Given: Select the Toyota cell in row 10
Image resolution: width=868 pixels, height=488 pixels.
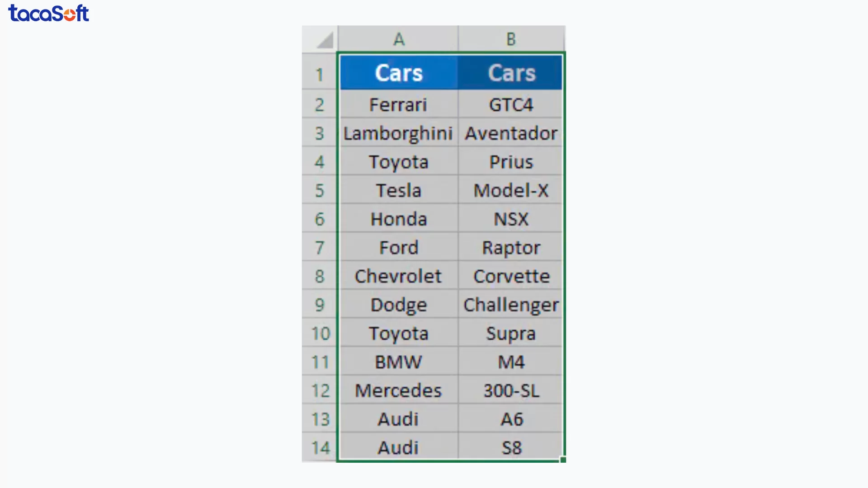Looking at the screenshot, I should 399,333.
